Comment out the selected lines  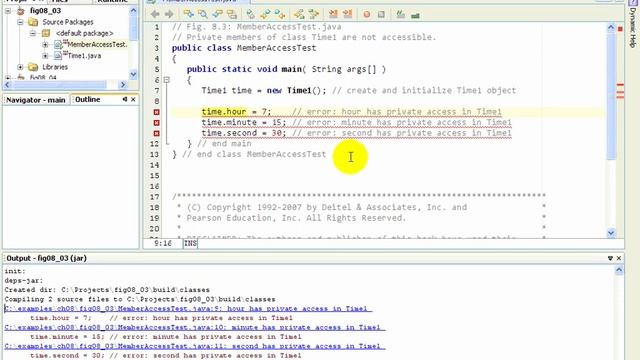click(401, 15)
